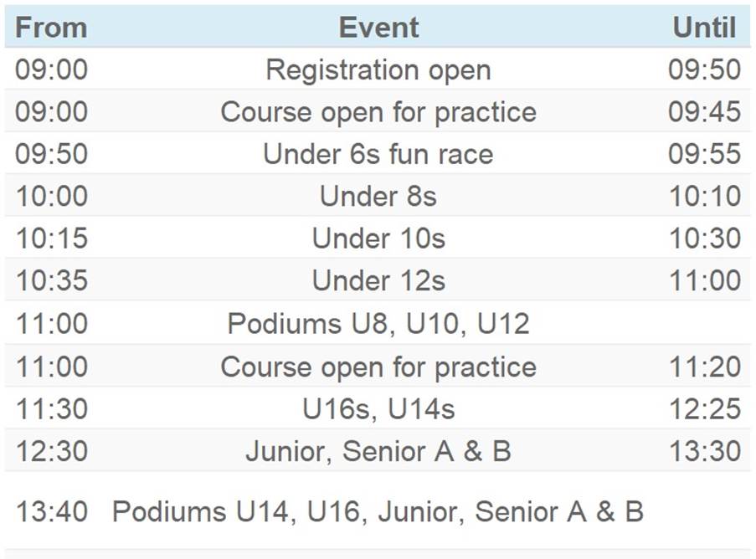Click the "From" column header
The width and height of the screenshot is (756, 559).
pos(51,28)
